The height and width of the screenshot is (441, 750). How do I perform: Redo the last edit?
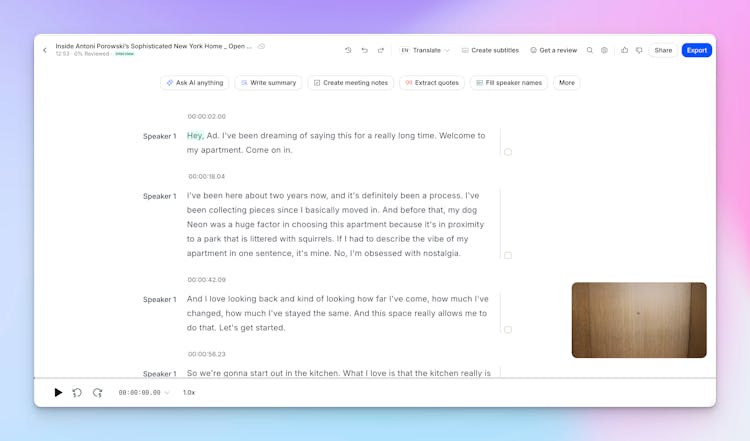(x=381, y=50)
